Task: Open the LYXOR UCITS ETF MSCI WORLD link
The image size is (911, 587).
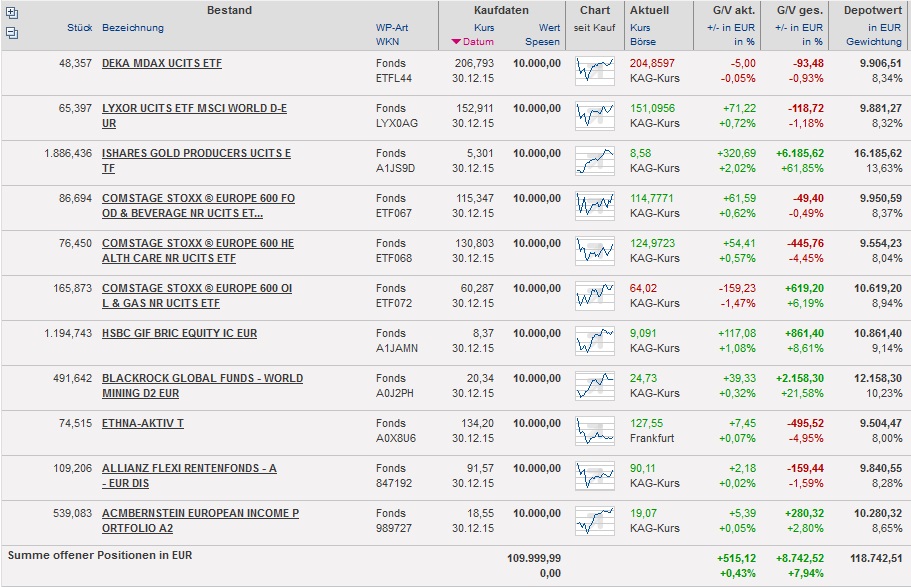Action: [x=194, y=116]
